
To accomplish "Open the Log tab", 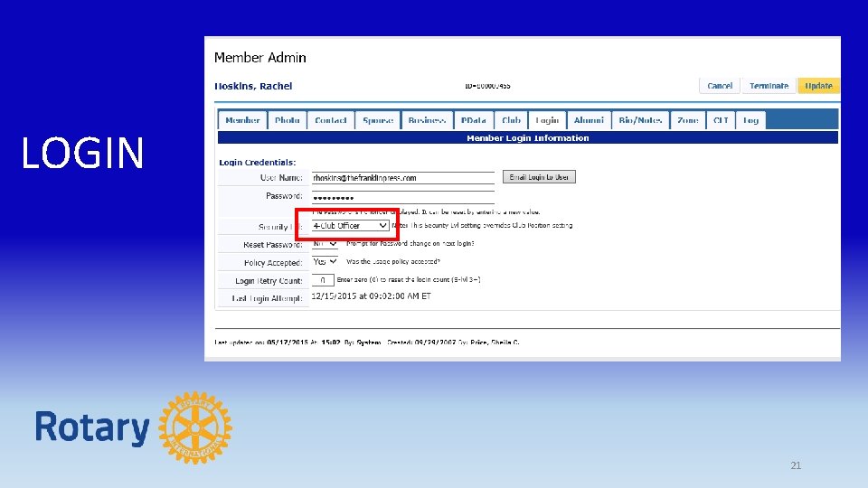I will tap(750, 120).
